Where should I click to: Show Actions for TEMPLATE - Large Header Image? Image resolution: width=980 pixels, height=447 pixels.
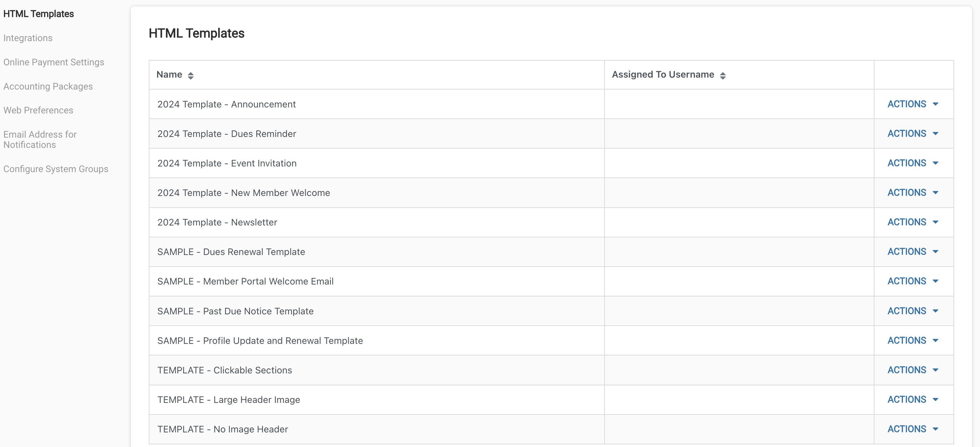(912, 400)
